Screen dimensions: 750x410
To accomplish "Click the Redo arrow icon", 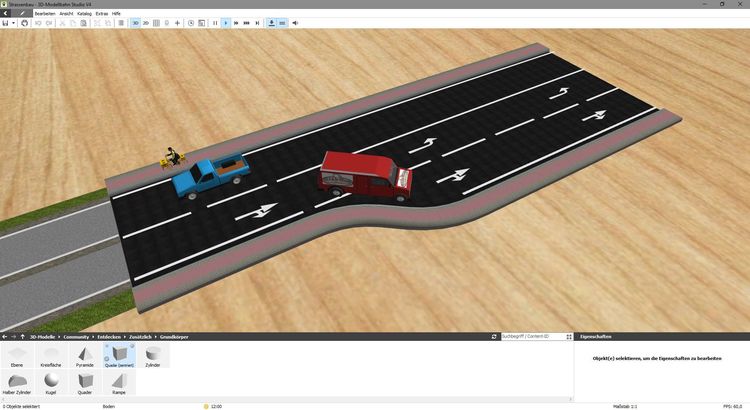I will (50, 22).
